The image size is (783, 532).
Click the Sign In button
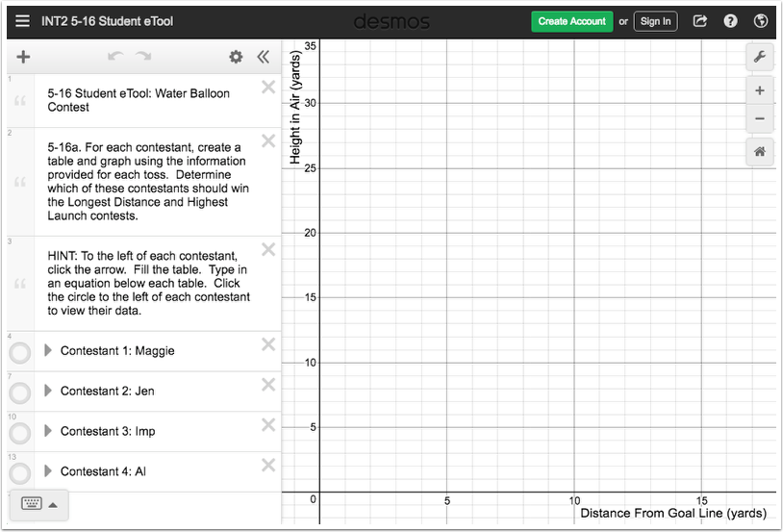tap(655, 21)
